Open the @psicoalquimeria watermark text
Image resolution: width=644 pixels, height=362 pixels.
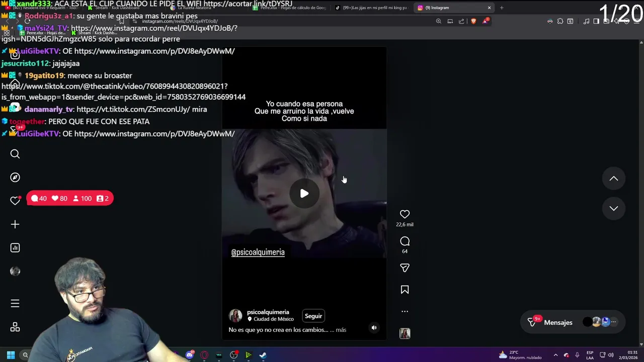258,252
